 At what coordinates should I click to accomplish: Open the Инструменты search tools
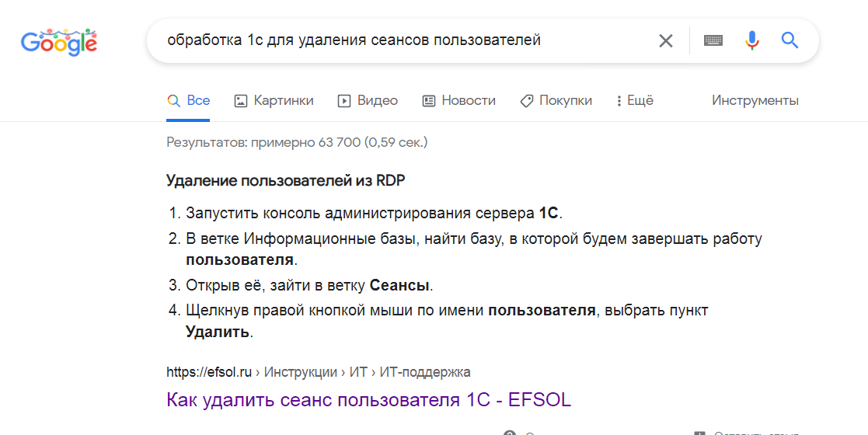755,101
